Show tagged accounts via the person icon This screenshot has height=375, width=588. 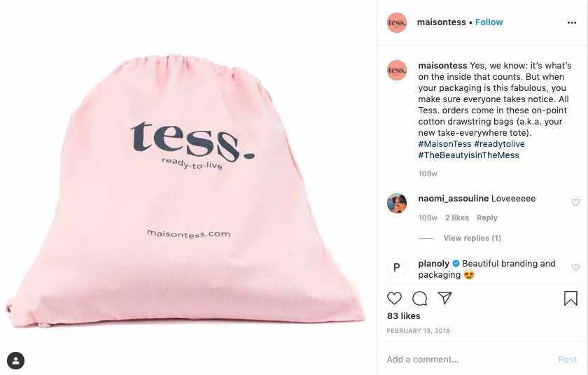point(15,361)
